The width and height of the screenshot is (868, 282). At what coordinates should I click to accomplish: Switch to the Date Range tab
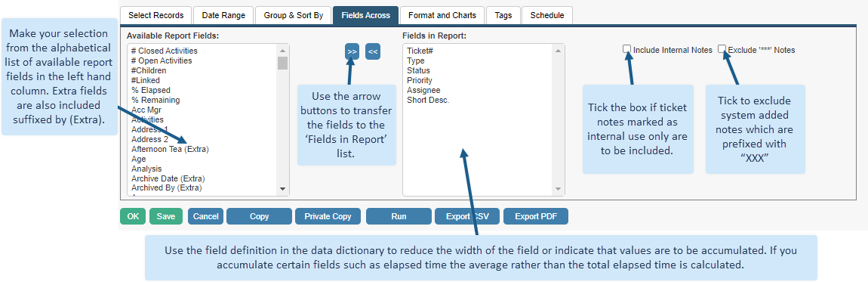point(223,16)
